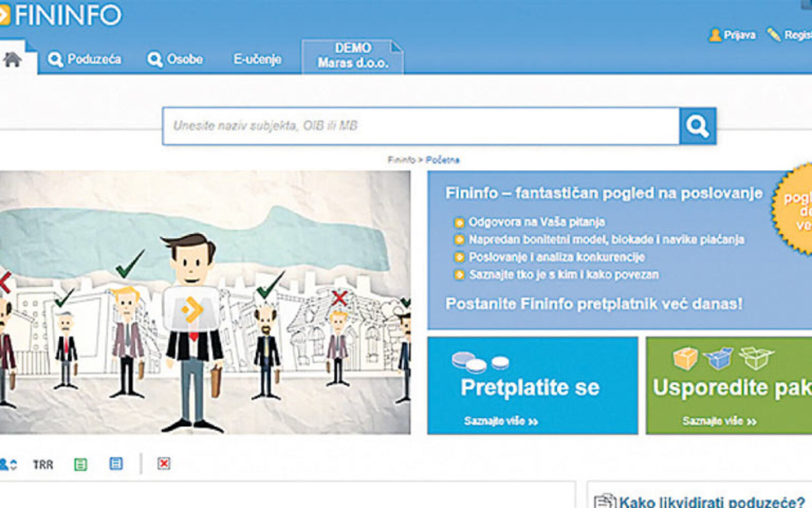The width and height of the screenshot is (812, 508).
Task: Click the blue list icon in bottom toolbar
Action: point(116,464)
